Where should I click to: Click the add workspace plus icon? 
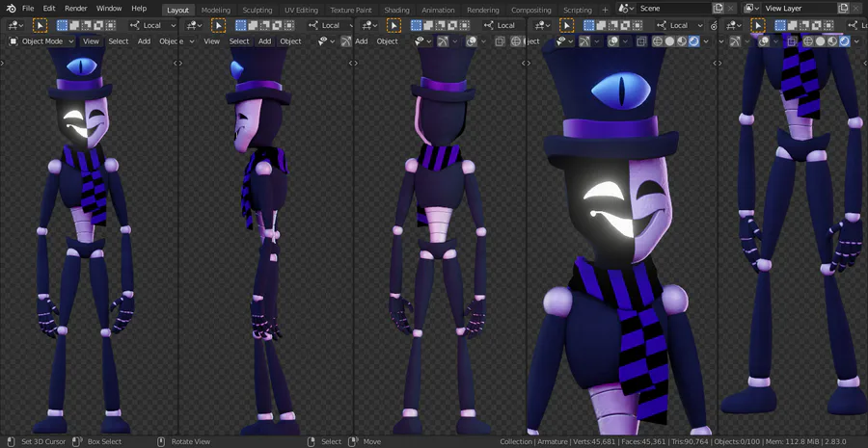(605, 10)
